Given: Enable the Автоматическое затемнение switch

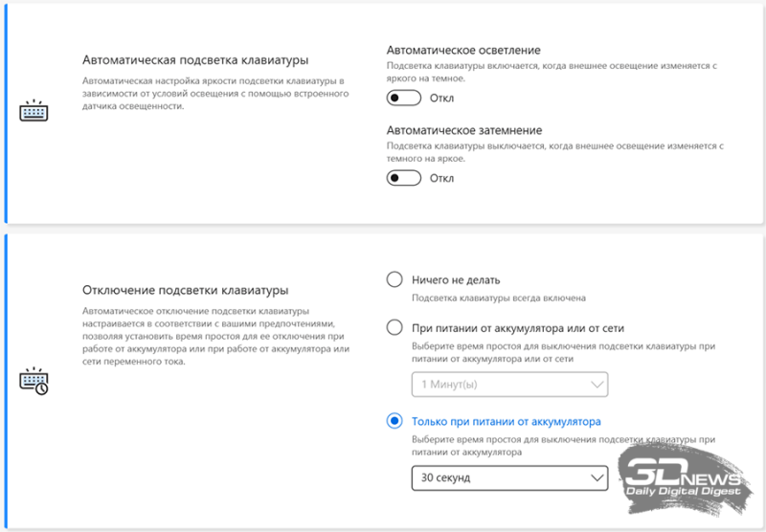Looking at the screenshot, I should (x=404, y=178).
